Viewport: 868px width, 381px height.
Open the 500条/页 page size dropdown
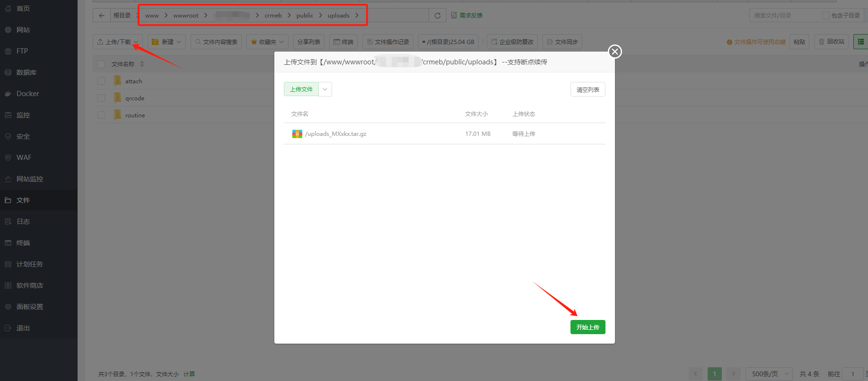pyautogui.click(x=769, y=374)
